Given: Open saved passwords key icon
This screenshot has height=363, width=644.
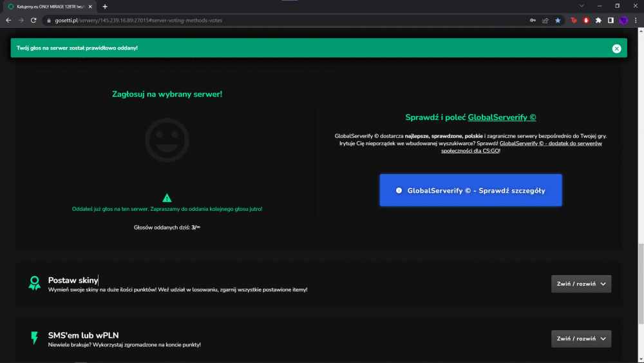Looking at the screenshot, I should click(533, 20).
